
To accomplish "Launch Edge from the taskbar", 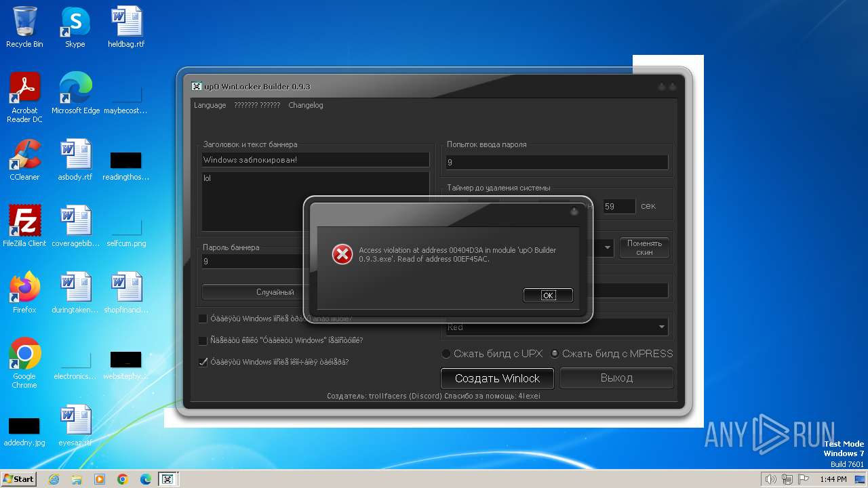I will [146, 479].
